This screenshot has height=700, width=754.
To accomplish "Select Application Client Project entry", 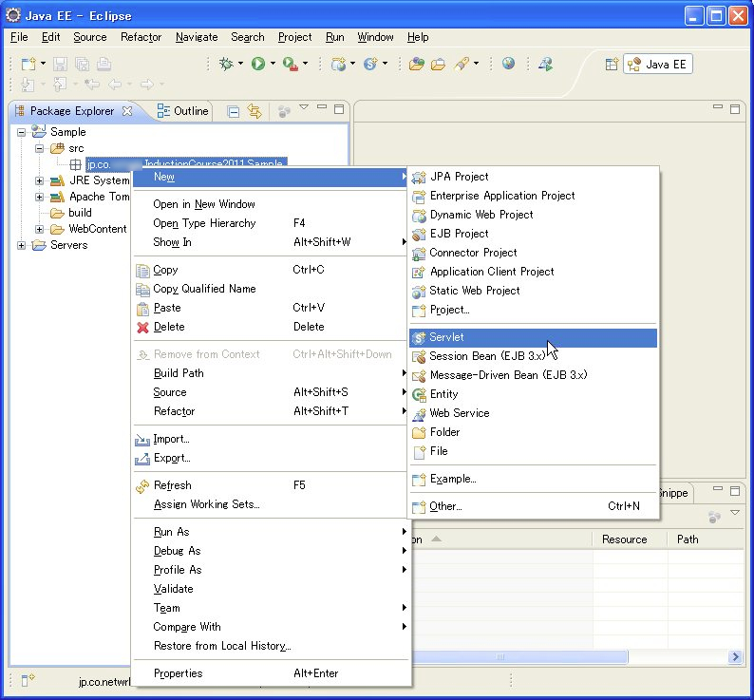I will [533, 272].
